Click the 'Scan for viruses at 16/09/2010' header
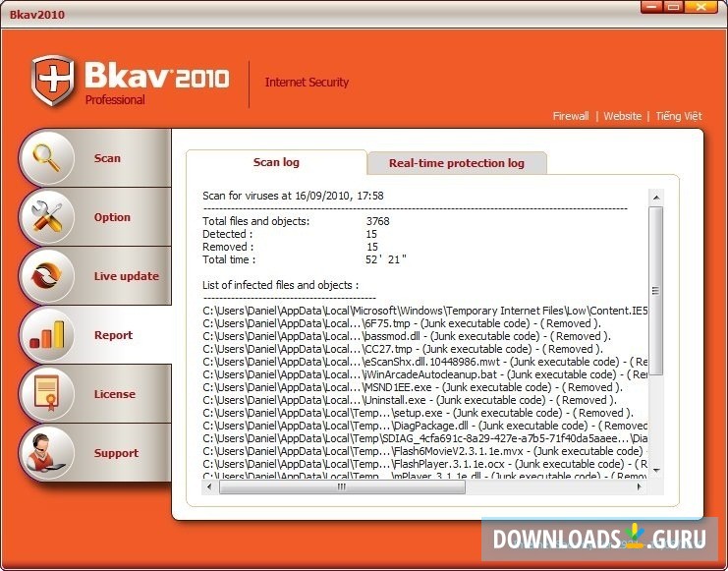This screenshot has width=728, height=571. (293, 196)
